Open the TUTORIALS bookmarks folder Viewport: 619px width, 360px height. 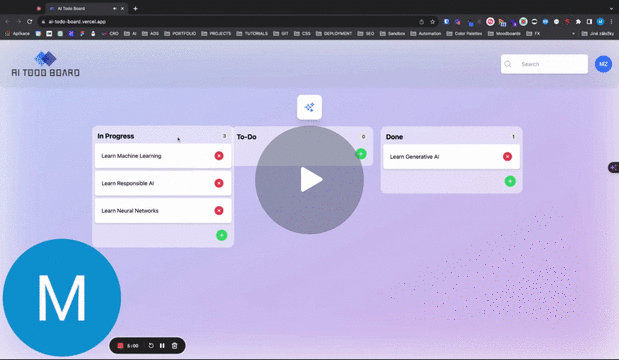pyautogui.click(x=252, y=34)
